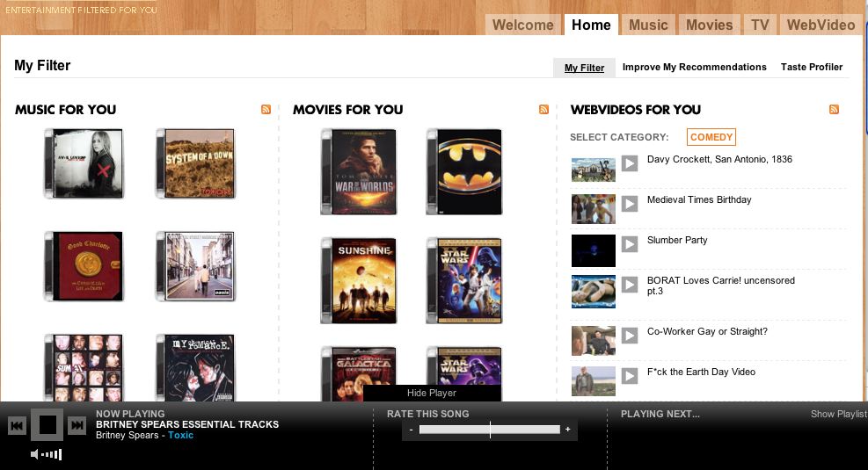
Task: Click the Davy Crockett video thumbnail
Action: point(594,170)
